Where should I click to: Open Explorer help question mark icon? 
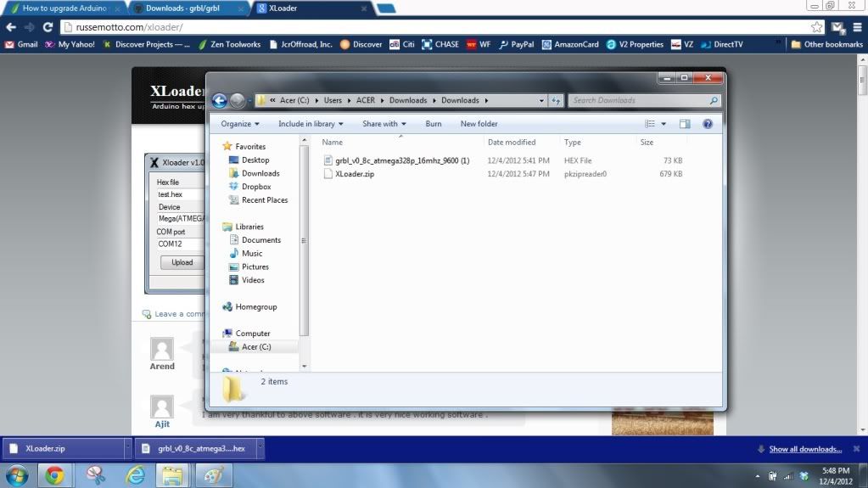tap(708, 124)
